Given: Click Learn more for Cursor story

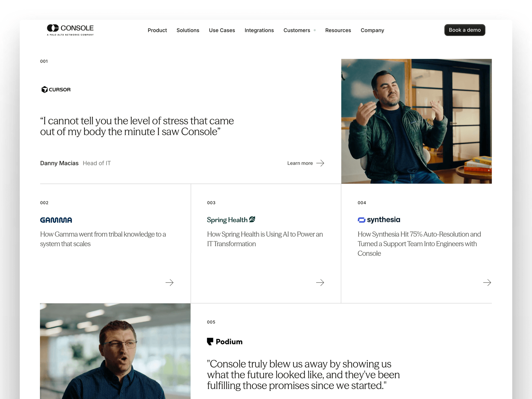Looking at the screenshot, I should pos(300,163).
